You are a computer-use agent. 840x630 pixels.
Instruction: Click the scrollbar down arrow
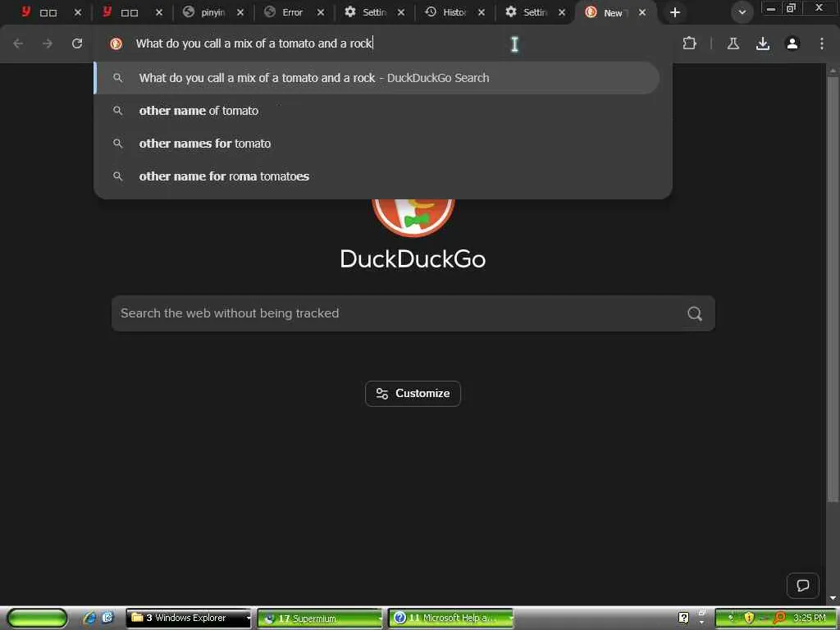[833, 598]
